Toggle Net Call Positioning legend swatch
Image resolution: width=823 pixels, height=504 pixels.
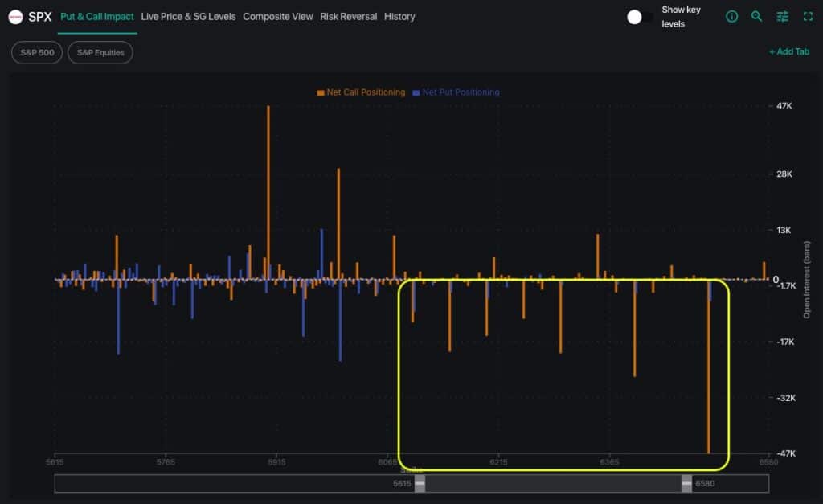click(x=321, y=92)
